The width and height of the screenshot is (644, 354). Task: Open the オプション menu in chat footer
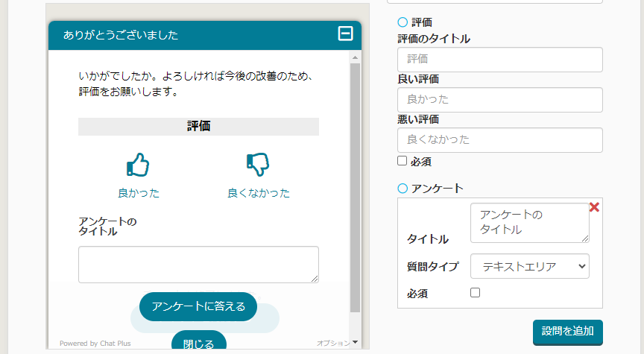coord(332,344)
